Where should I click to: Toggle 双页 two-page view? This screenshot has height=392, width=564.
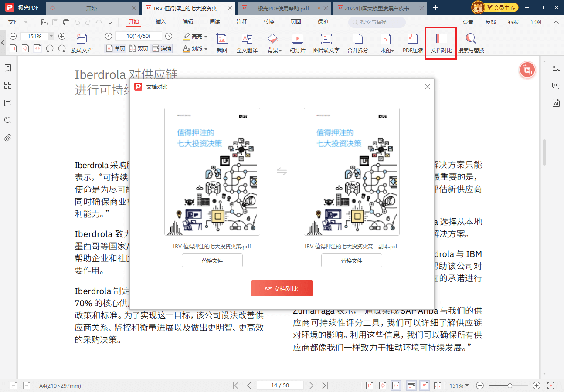[139, 48]
